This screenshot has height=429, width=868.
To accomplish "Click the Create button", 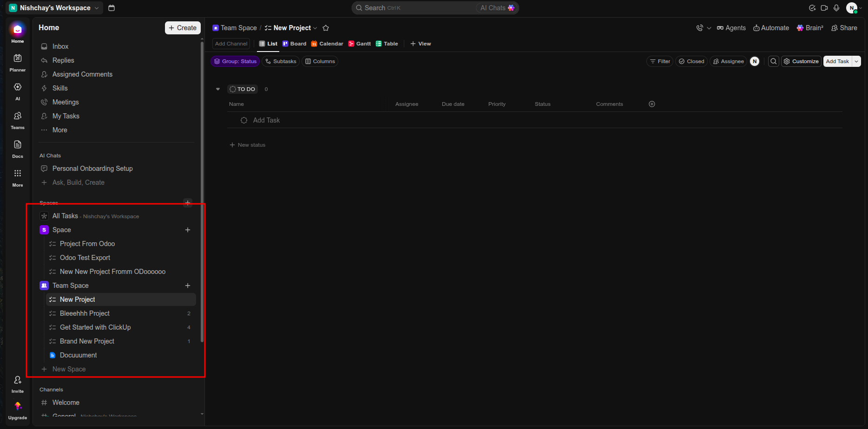I will (x=183, y=28).
